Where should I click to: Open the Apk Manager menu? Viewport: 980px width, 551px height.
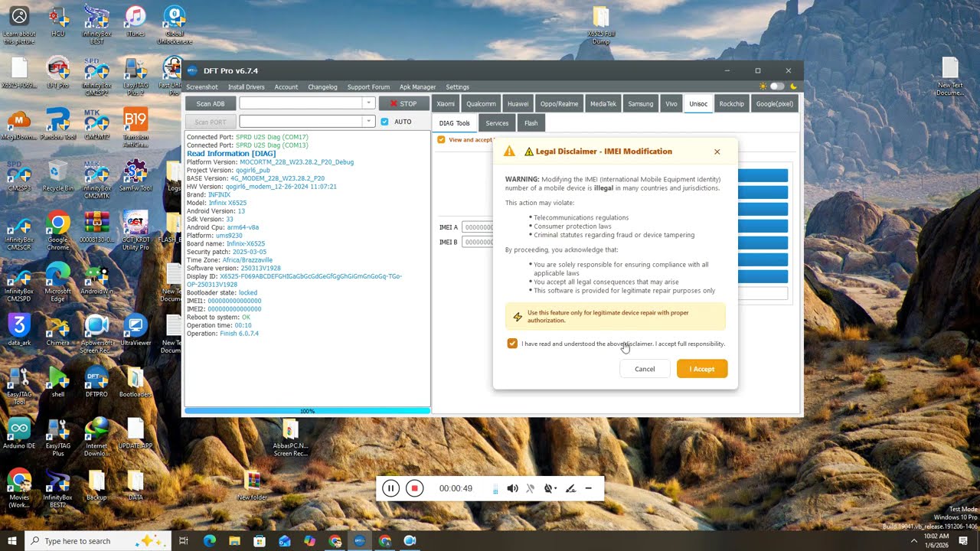pyautogui.click(x=417, y=86)
